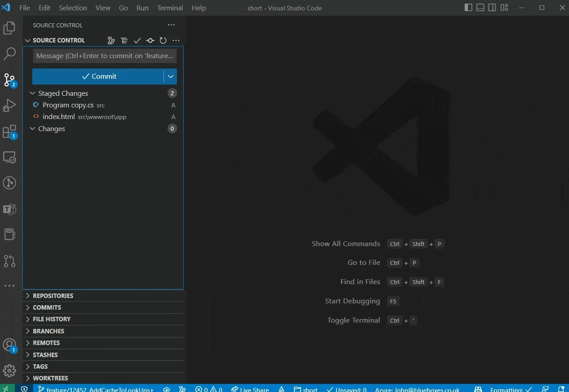The image size is (569, 392).
Task: Toggle Secondary Side Bar layout icon
Action: [492, 8]
